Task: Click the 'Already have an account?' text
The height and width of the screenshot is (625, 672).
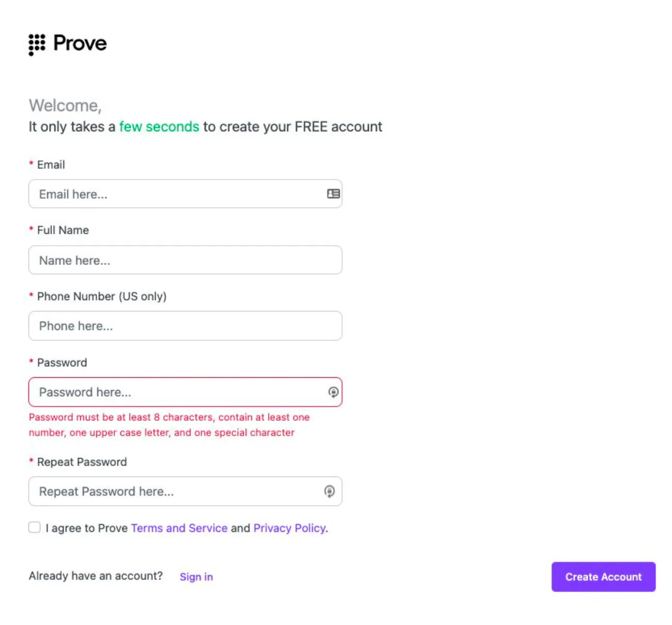Action: point(95,575)
